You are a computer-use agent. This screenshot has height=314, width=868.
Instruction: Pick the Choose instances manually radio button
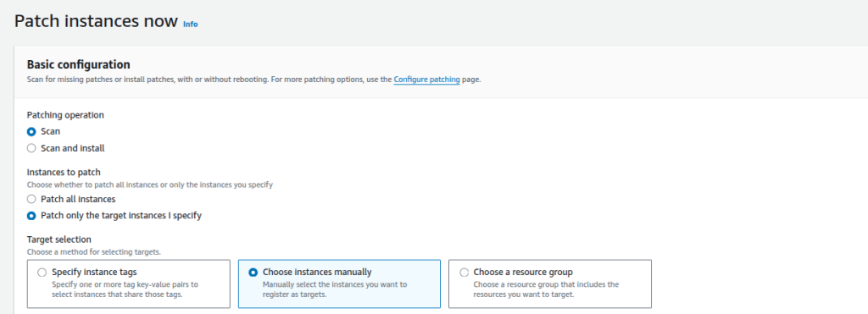point(253,273)
